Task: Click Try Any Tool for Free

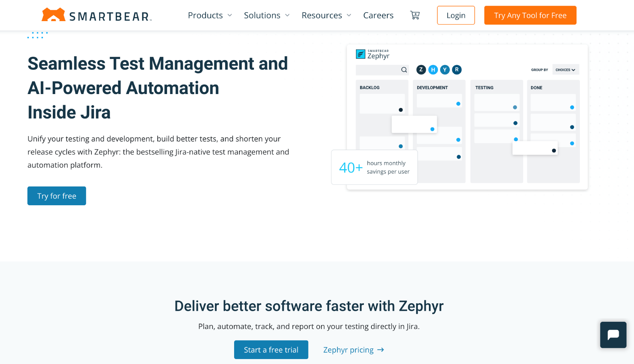Action: 530,15
